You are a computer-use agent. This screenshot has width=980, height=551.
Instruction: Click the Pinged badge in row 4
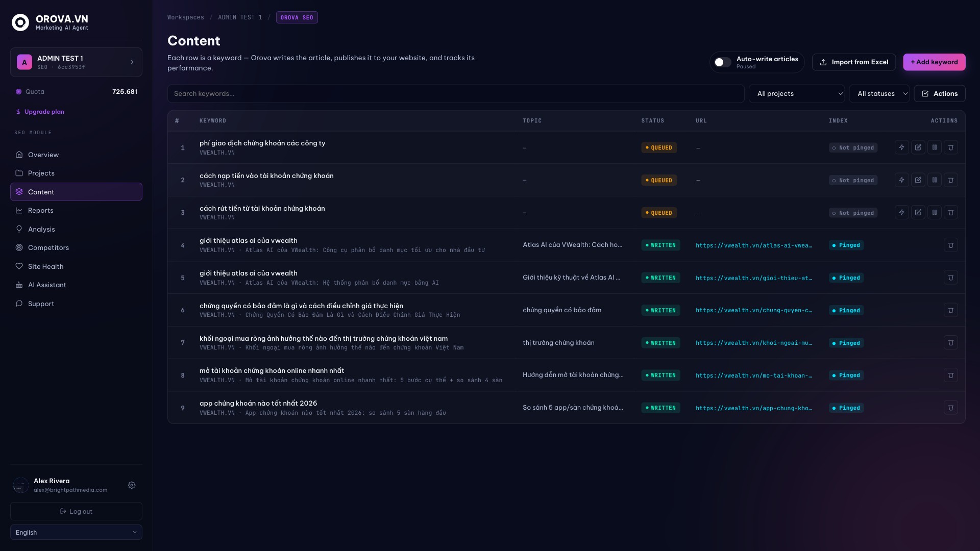coord(846,245)
